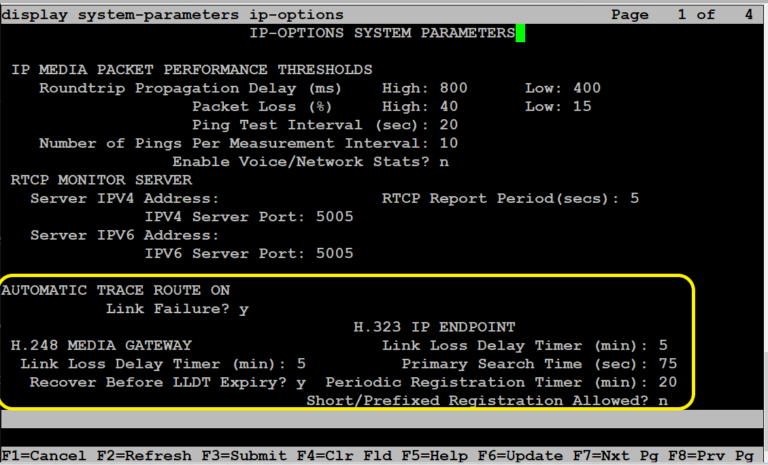Select F4=Clr Fld in the function key bar

[x=344, y=456]
